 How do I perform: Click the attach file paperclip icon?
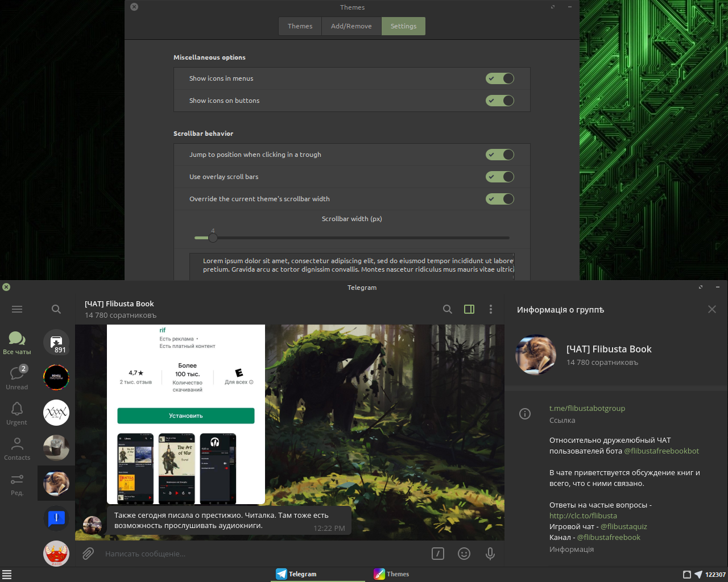(88, 554)
